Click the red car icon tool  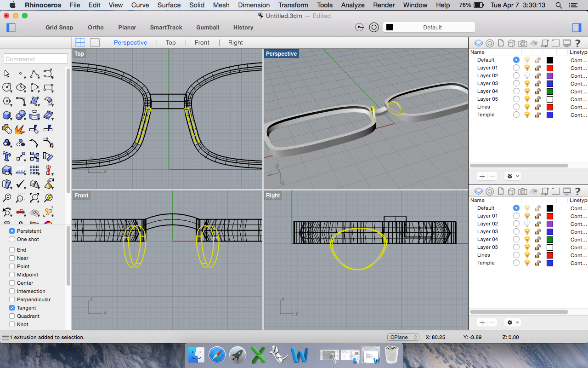tap(21, 212)
